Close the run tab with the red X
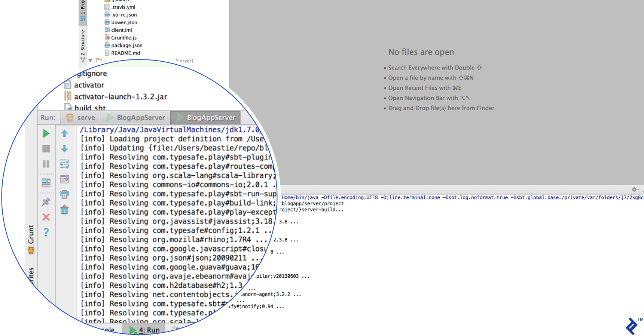The image size is (644, 336). (x=46, y=217)
